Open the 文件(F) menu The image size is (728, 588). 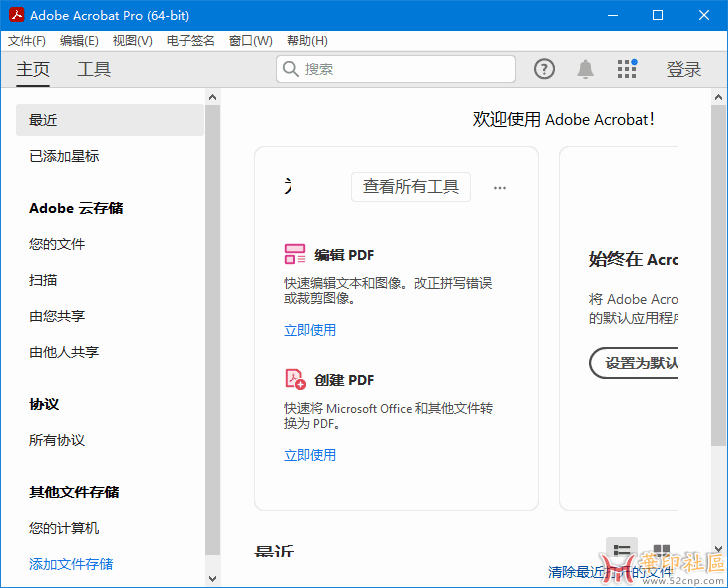click(x=27, y=41)
